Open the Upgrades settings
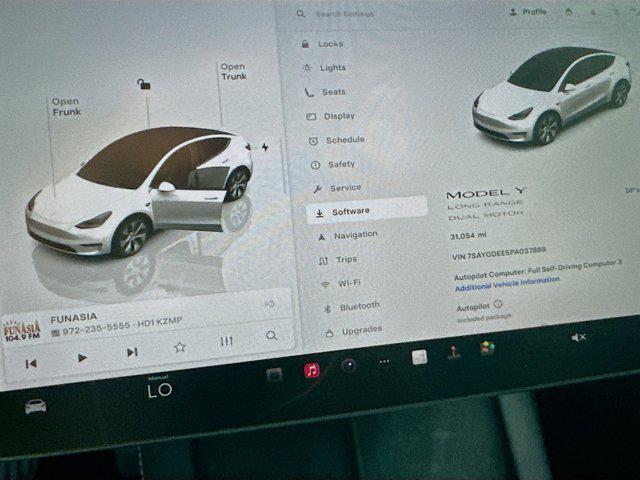Viewport: 640px width, 480px height. coord(354,331)
